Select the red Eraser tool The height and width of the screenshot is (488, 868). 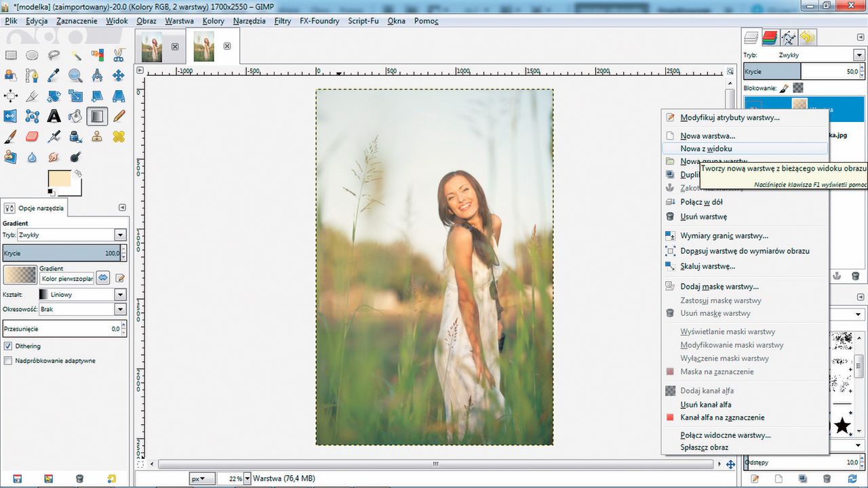(32, 136)
